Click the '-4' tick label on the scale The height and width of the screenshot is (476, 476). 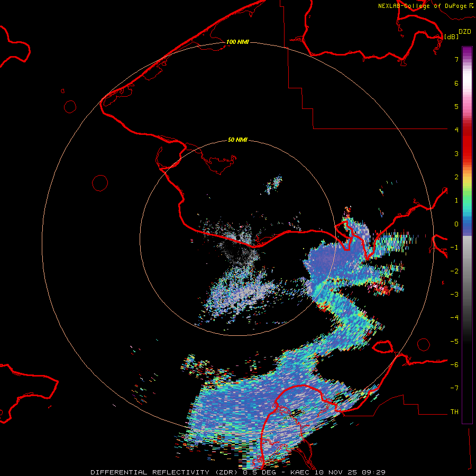click(454, 318)
